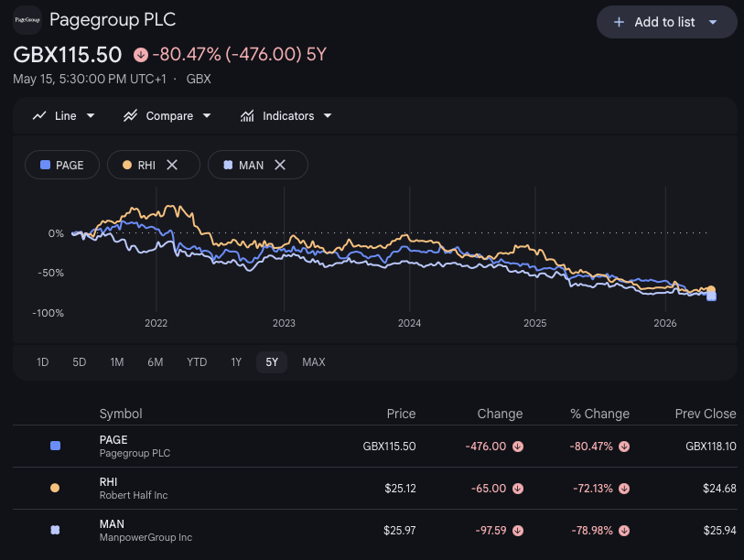
Task: Click the $25.12 price for RHI
Action: (400, 489)
